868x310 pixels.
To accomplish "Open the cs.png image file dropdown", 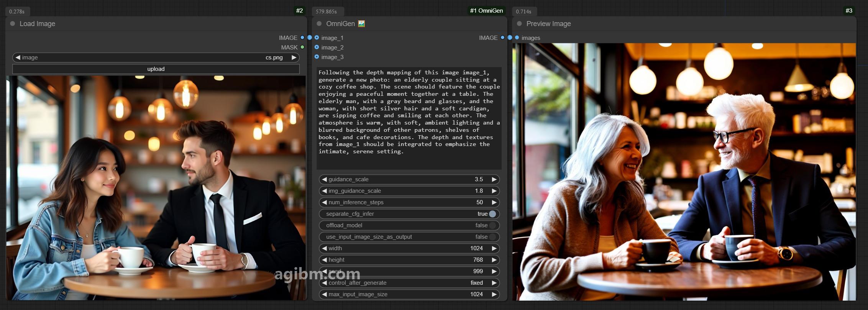I will coord(156,57).
